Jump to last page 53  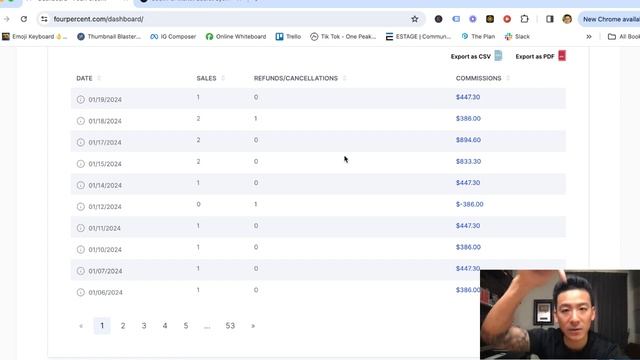pyautogui.click(x=230, y=326)
